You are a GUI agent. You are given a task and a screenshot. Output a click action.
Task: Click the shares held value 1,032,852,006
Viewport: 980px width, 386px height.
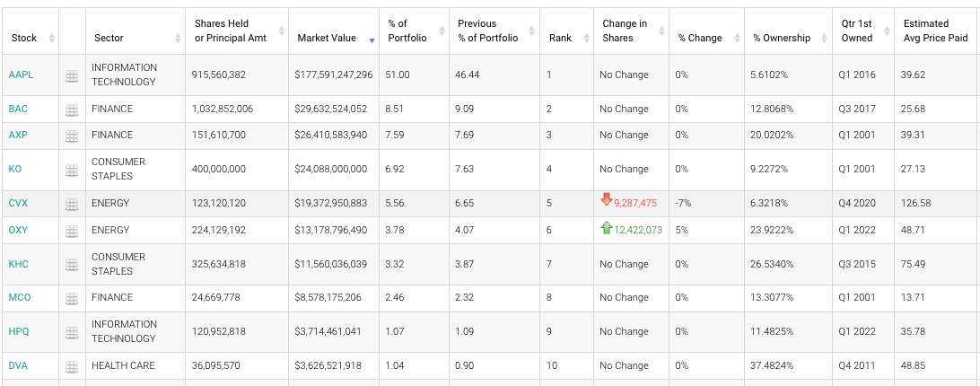(x=223, y=109)
